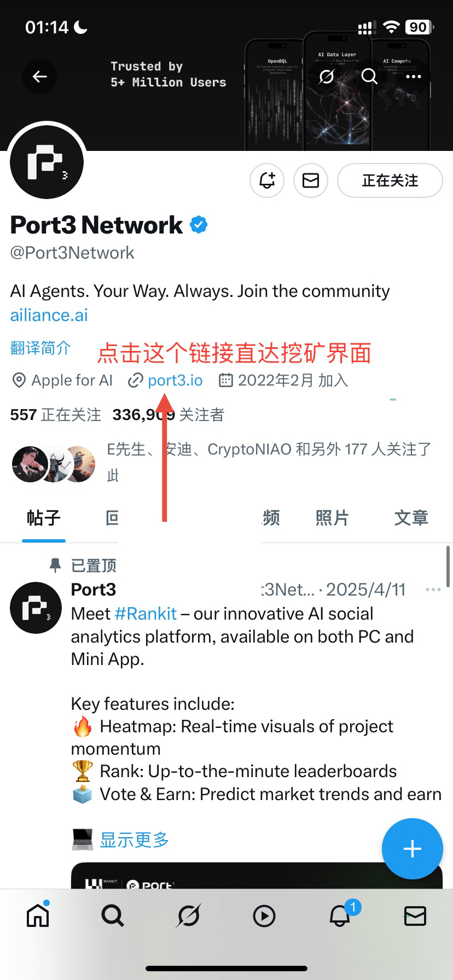This screenshot has height=980, width=453.
Task: Tap 翻译简介 to translate the bio
Action: click(x=40, y=348)
